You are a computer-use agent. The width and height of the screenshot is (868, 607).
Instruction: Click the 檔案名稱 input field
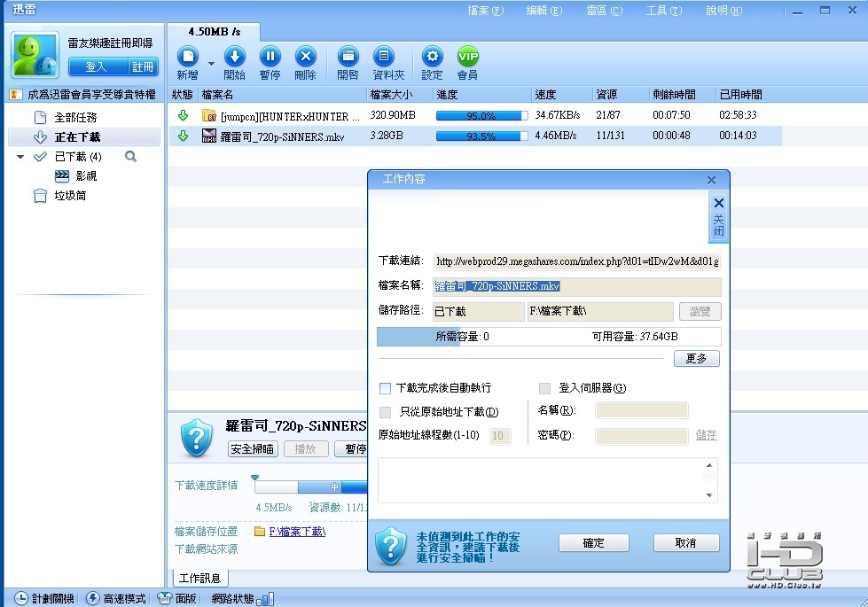click(x=577, y=286)
